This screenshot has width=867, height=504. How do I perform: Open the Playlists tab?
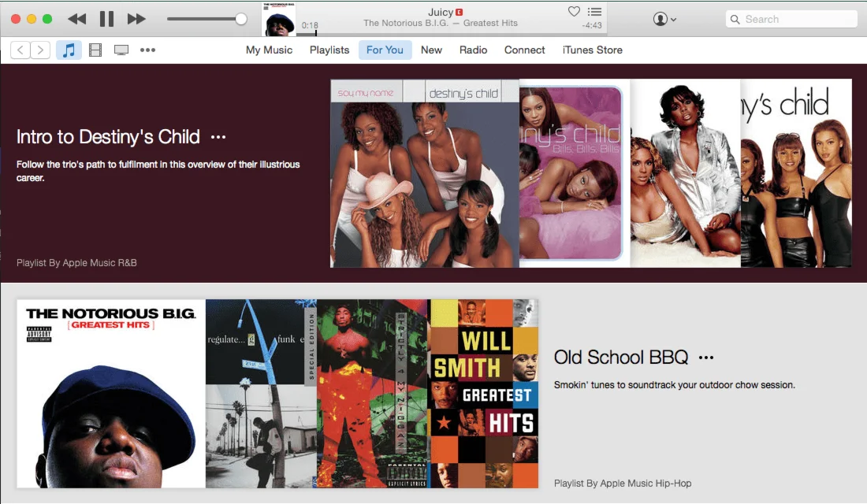coord(329,50)
